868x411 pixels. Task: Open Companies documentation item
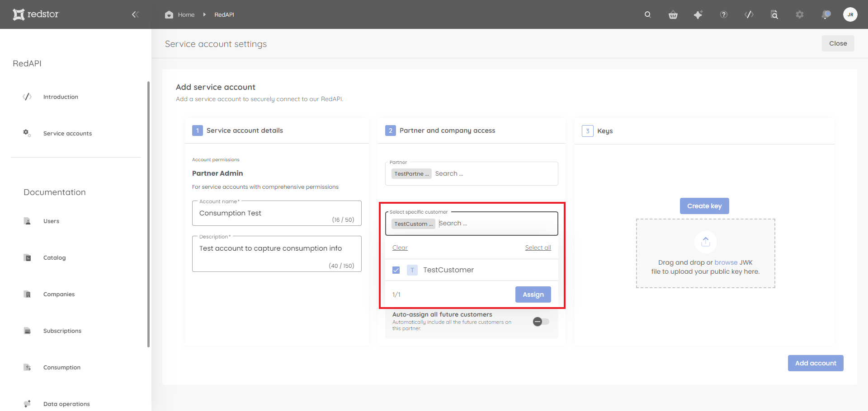click(x=59, y=294)
